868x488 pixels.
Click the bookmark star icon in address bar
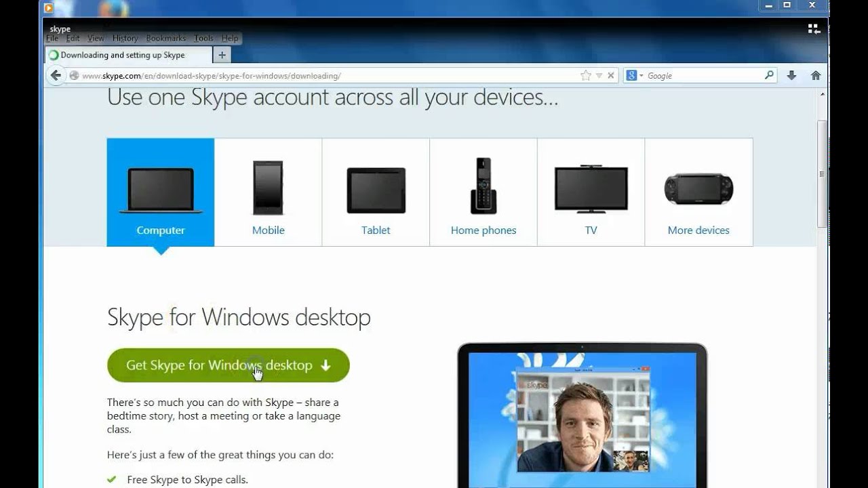point(586,76)
